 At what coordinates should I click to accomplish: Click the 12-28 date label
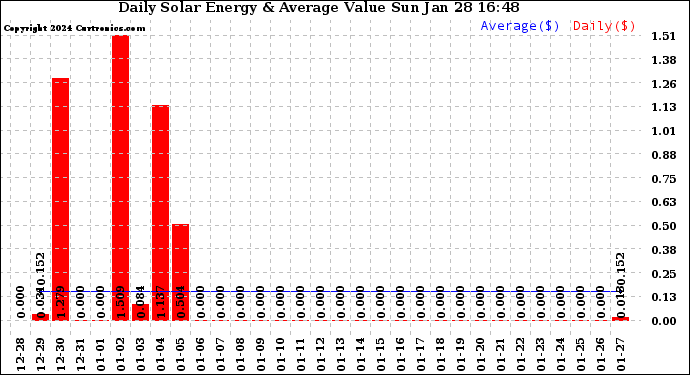click(x=21, y=354)
